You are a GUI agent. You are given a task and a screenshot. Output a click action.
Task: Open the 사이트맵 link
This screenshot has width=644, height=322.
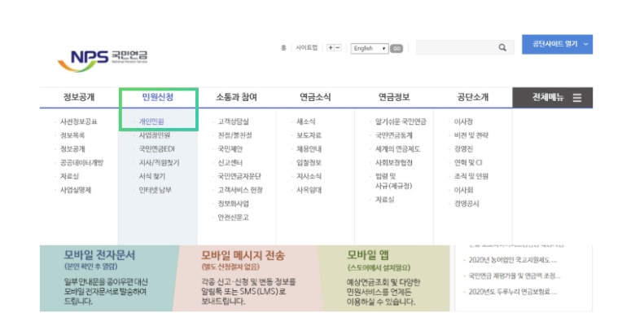tap(307, 48)
